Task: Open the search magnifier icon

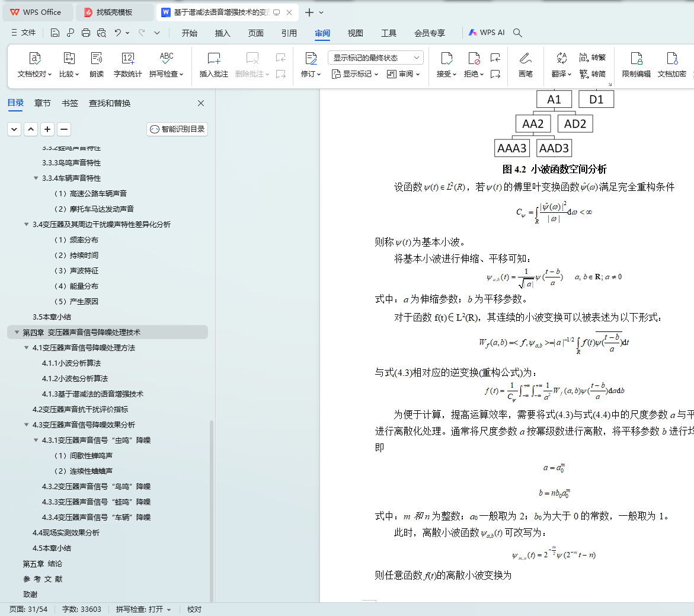Action: click(517, 33)
